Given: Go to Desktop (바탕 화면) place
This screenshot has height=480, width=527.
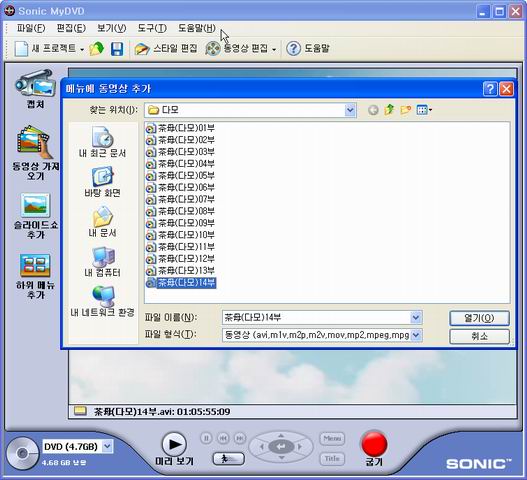Looking at the screenshot, I should 103,182.
